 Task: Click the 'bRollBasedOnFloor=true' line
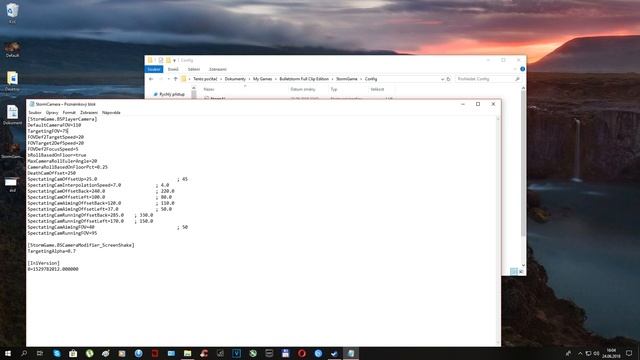(57, 155)
